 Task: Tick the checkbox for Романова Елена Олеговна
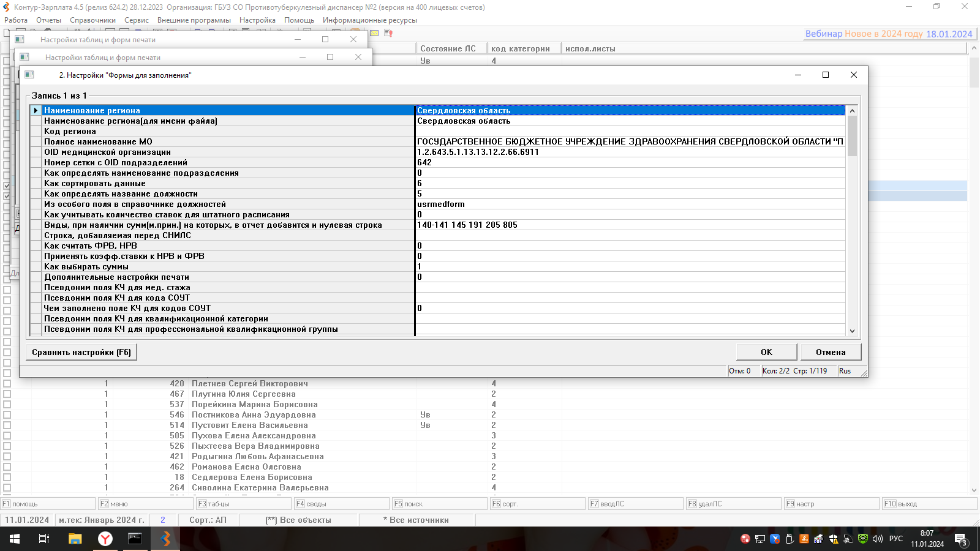[7, 467]
